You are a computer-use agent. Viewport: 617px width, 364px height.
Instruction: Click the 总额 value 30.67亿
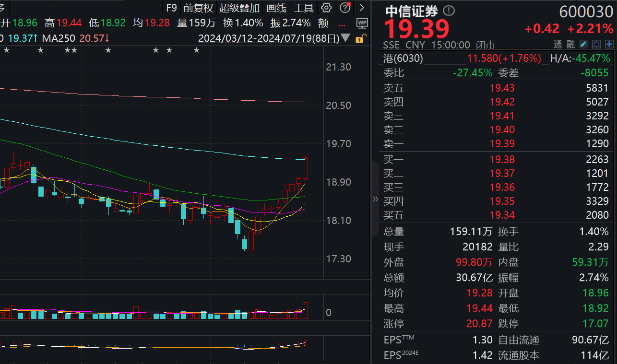(x=474, y=278)
